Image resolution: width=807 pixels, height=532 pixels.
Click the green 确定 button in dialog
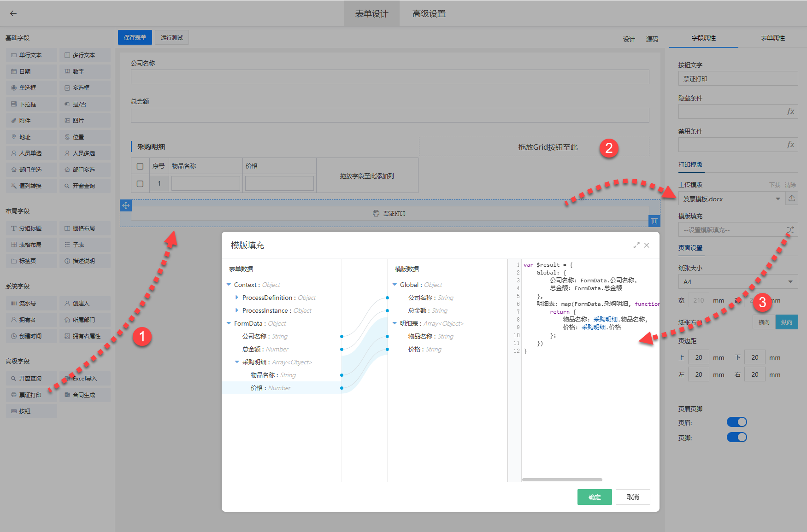[x=594, y=497]
